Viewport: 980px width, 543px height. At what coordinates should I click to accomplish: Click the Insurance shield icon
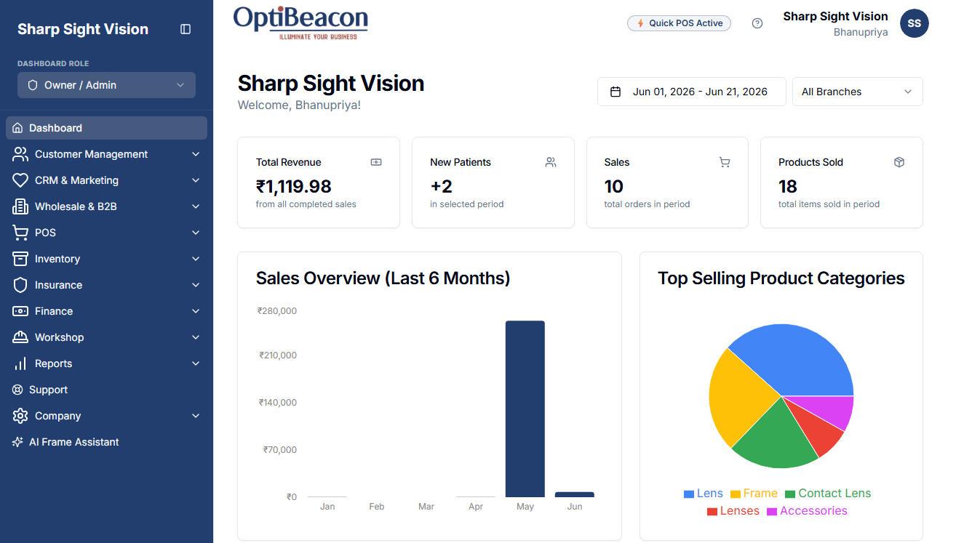coord(20,285)
